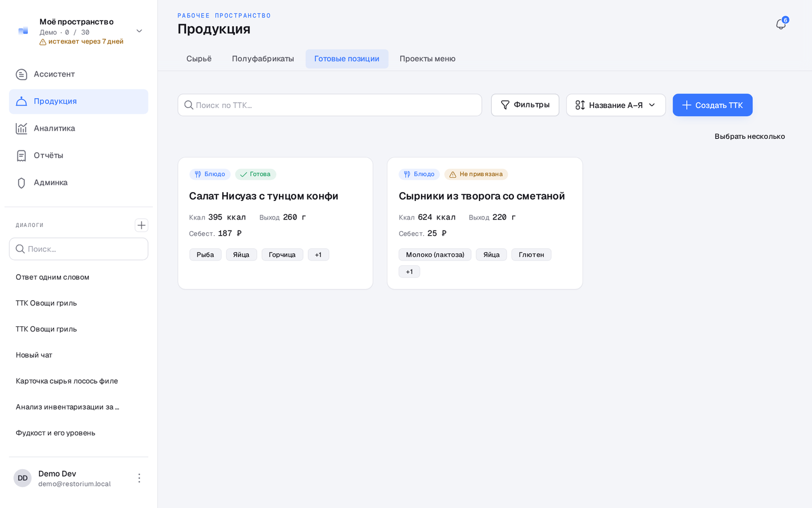This screenshot has height=508, width=812.
Task: Click the 624 ккал value
Action: [437, 217]
